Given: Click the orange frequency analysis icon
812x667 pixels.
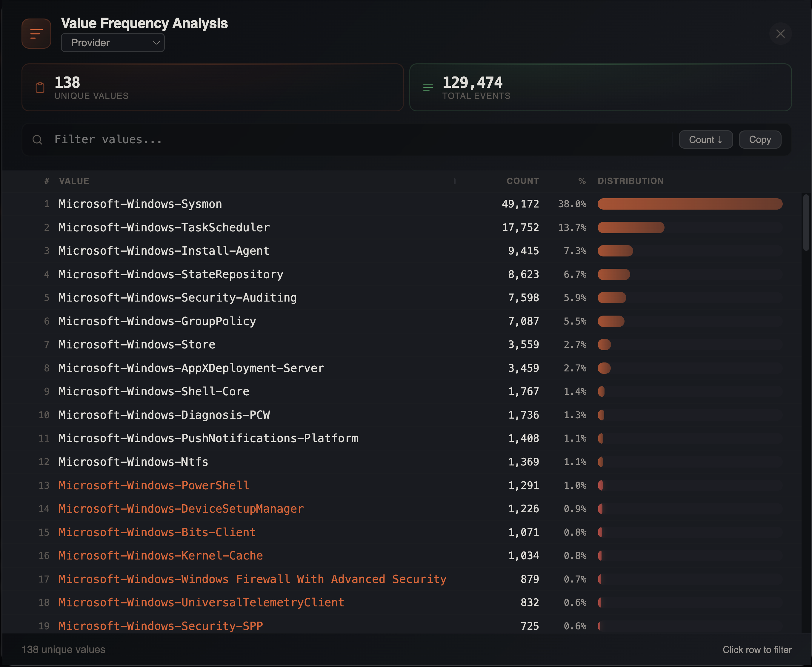Looking at the screenshot, I should (36, 34).
